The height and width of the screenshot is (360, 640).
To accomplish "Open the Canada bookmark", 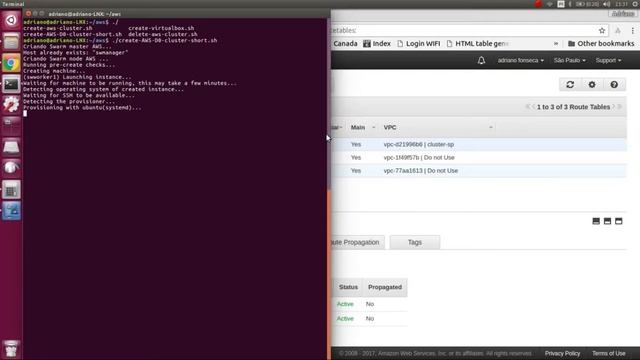I will [x=345, y=44].
